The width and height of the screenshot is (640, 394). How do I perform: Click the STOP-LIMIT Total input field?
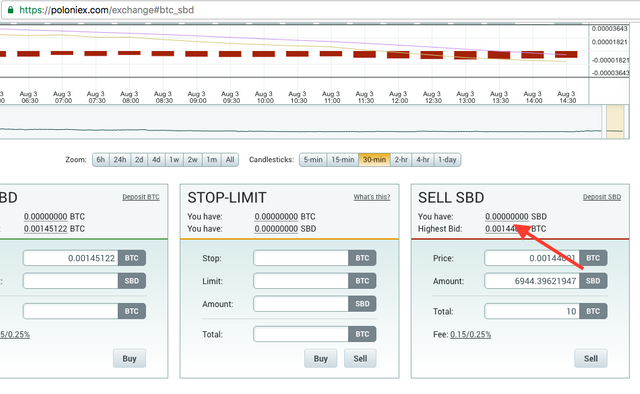point(301,334)
